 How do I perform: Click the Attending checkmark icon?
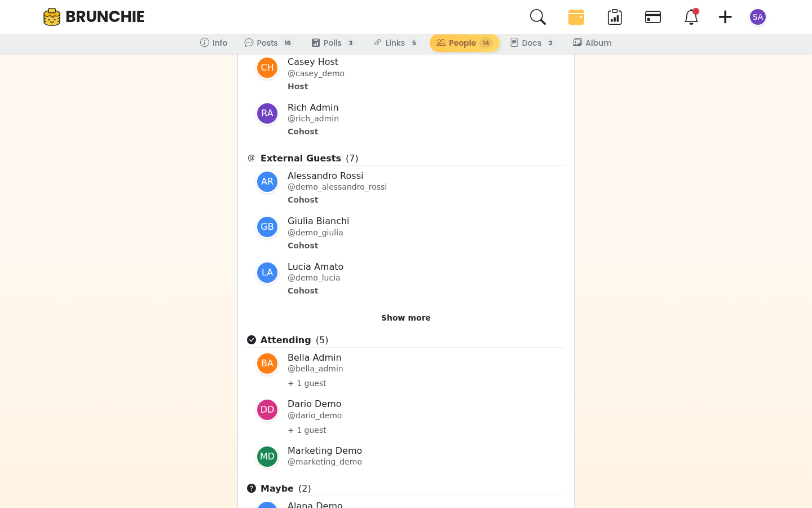pyautogui.click(x=251, y=340)
